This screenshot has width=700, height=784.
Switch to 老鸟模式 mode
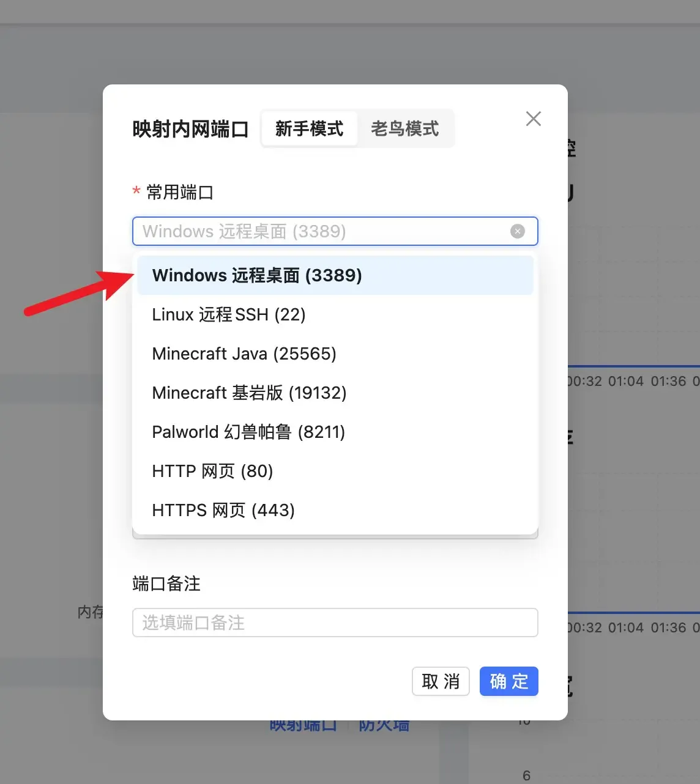[x=406, y=128]
